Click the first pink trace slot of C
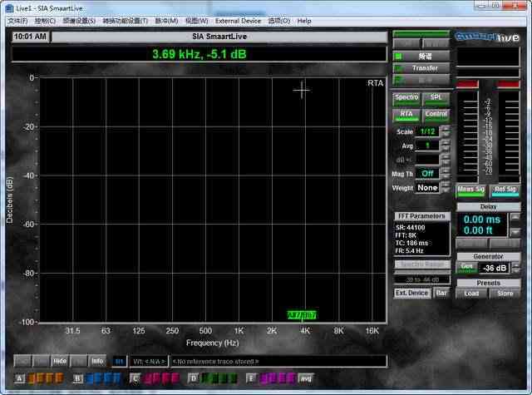Image resolution: width=532 pixels, height=395 pixels. [148, 378]
